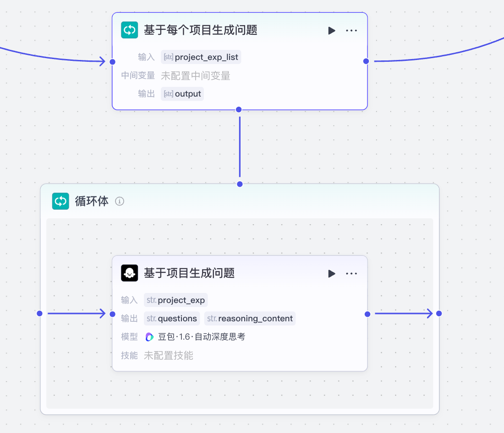This screenshot has height=433, width=504.
Task: Run the 基于项目生成问题 LLM node
Action: [x=332, y=274]
